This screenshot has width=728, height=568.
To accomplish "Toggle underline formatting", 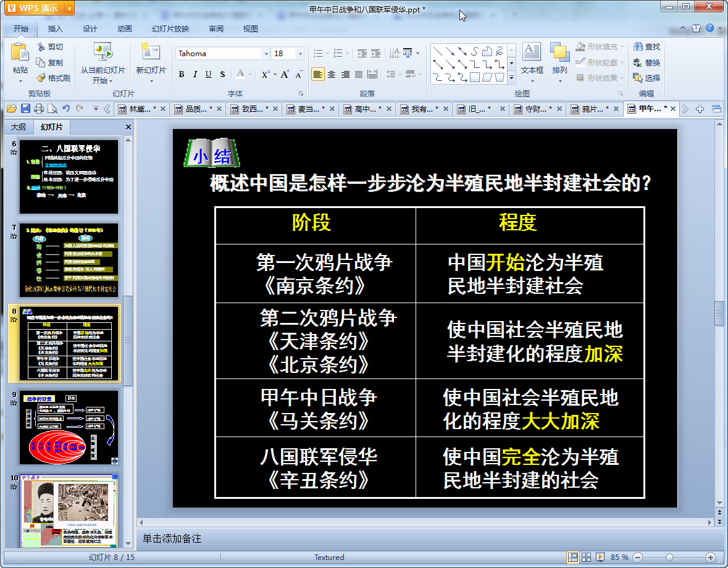I will point(209,74).
